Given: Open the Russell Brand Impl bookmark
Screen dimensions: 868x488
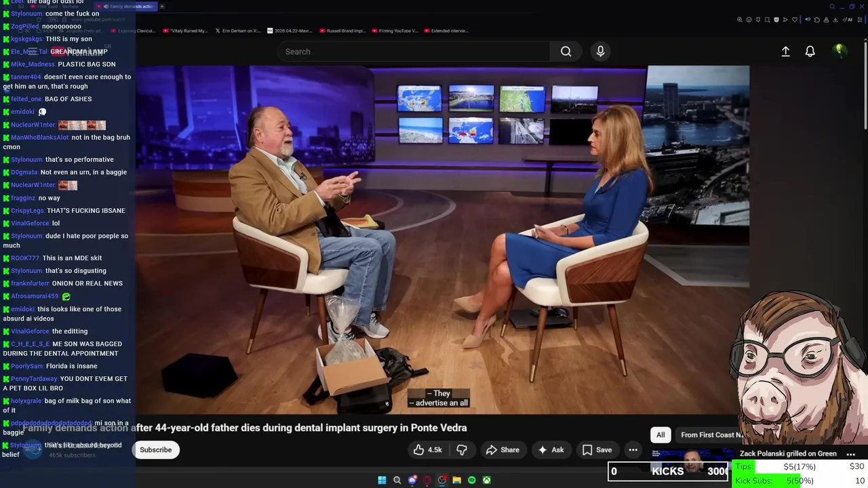Looking at the screenshot, I should tap(342, 30).
